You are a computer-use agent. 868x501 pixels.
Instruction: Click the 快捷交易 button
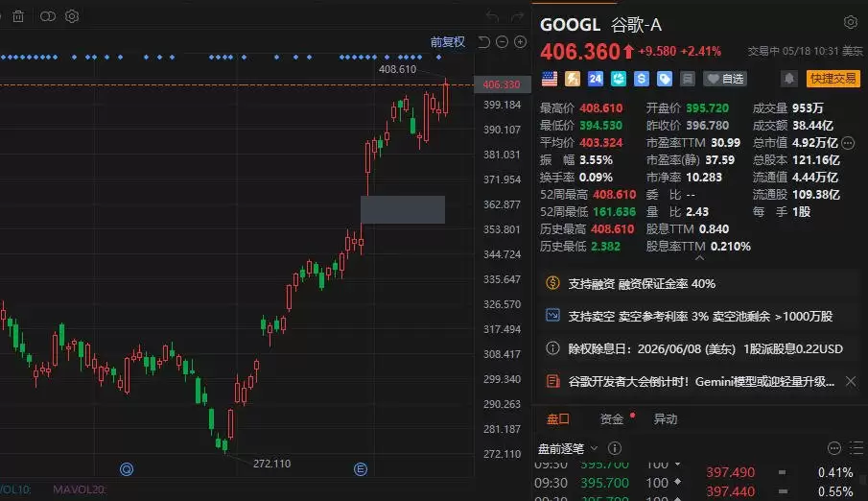833,79
